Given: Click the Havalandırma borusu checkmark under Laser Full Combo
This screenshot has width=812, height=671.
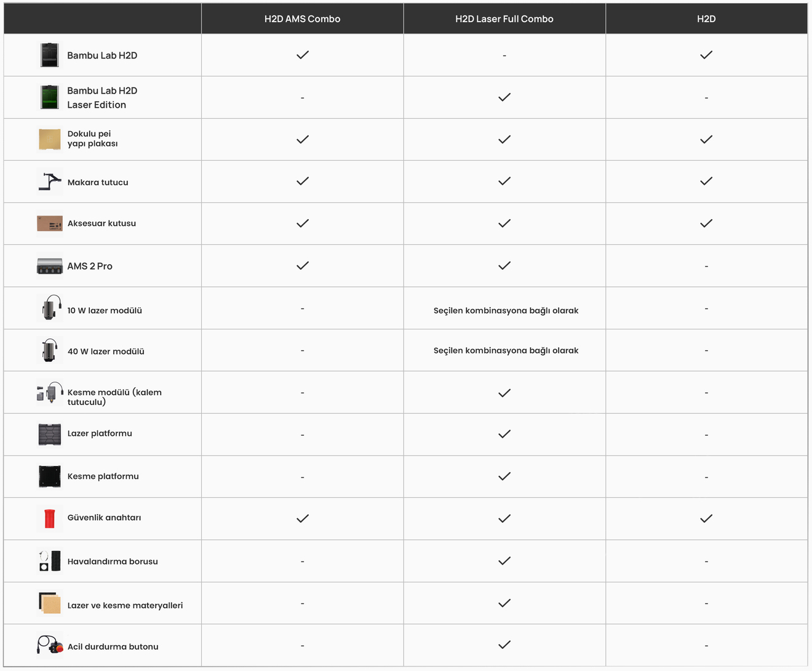Looking at the screenshot, I should tap(504, 561).
